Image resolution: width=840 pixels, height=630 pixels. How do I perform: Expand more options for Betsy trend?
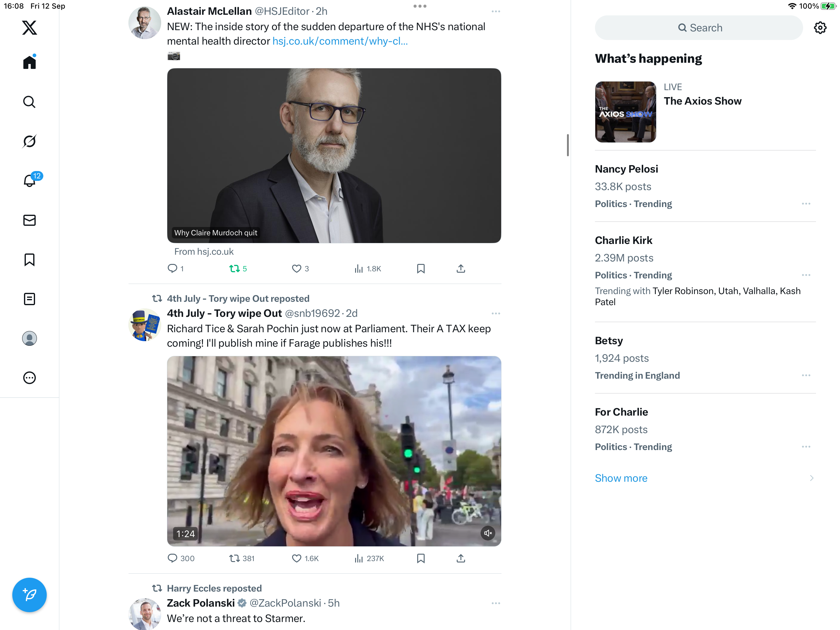click(806, 375)
